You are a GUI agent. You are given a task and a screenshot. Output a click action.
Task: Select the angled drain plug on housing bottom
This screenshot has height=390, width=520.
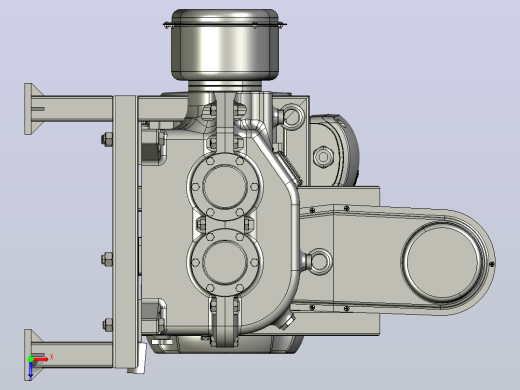(287, 322)
